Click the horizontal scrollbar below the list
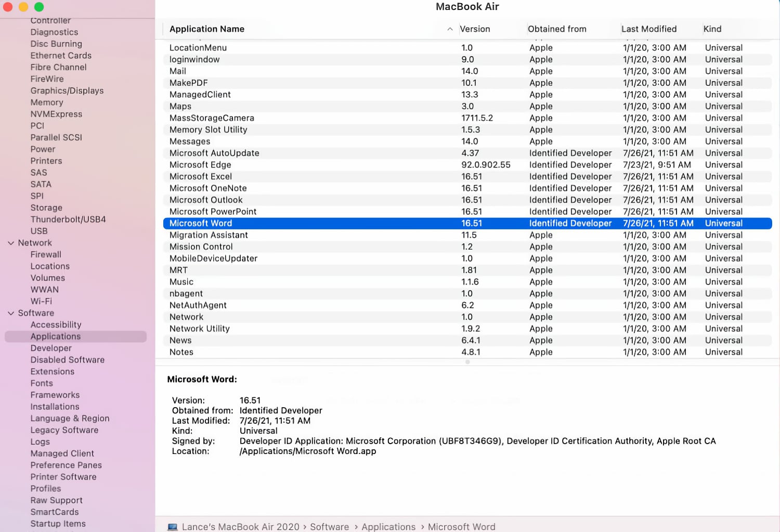780x532 pixels. click(467, 362)
